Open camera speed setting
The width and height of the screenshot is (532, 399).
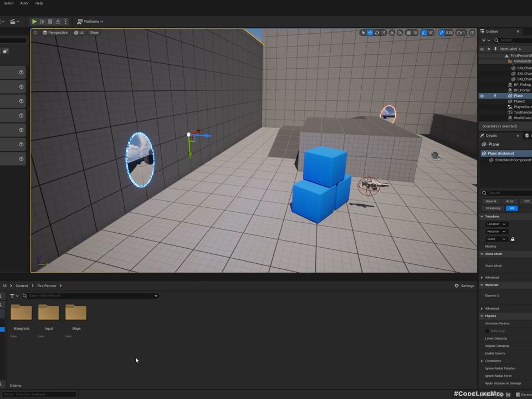click(461, 33)
